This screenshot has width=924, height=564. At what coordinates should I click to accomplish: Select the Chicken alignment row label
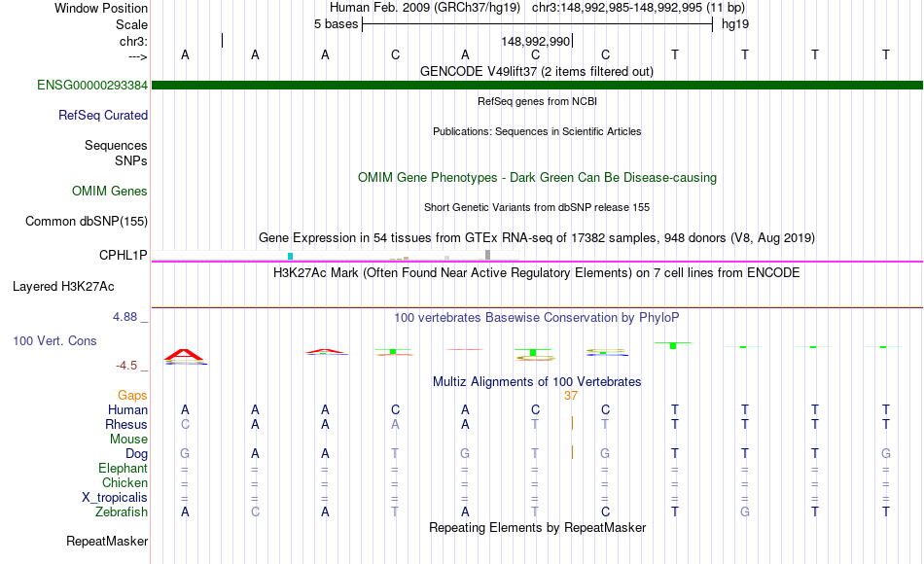(x=124, y=482)
